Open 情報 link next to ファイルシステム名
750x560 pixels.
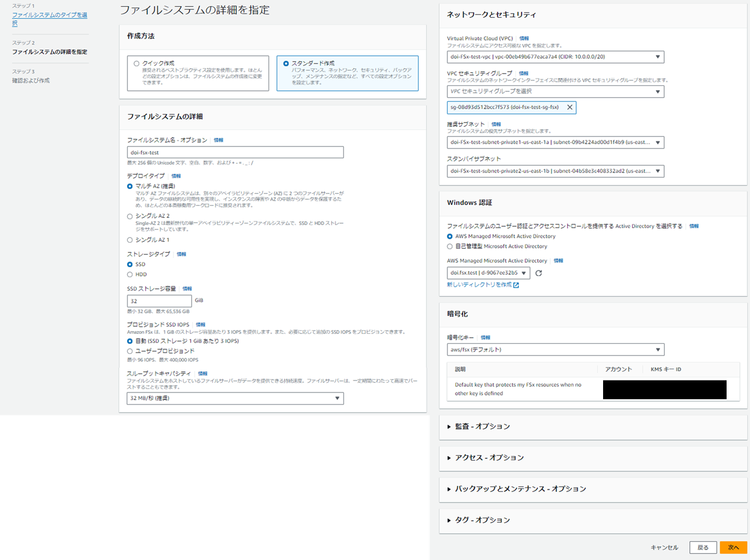(219, 140)
